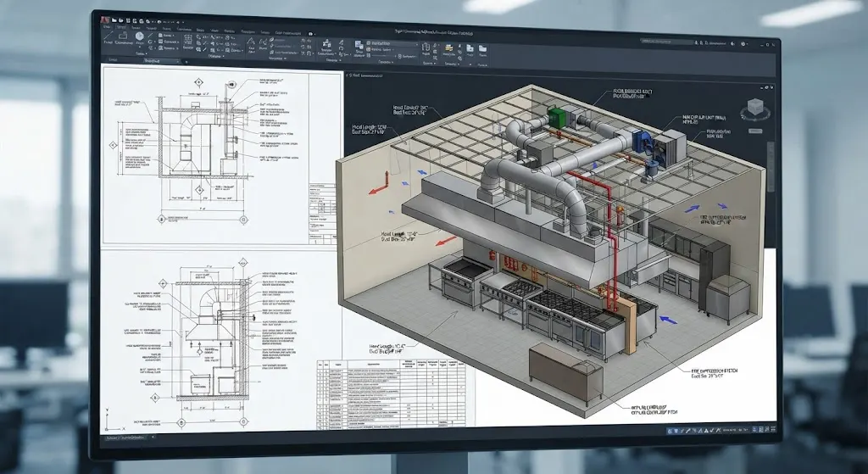Expand the Draw panel title dropdown
The height and width of the screenshot is (474, 868).
tap(142, 53)
